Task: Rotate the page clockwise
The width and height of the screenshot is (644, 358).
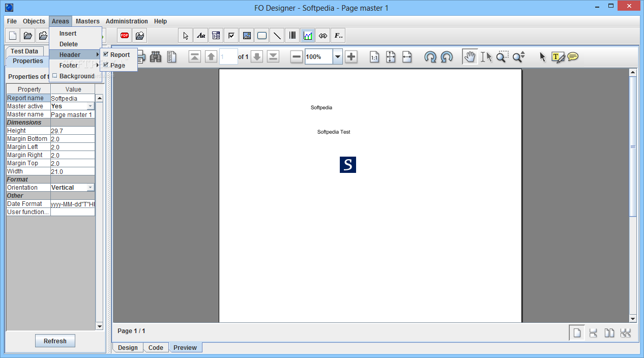Action: [x=430, y=57]
